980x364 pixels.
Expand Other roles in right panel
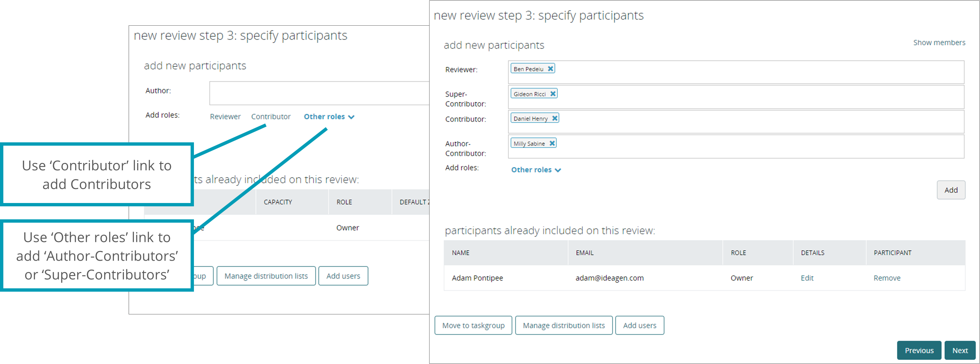pyautogui.click(x=536, y=170)
